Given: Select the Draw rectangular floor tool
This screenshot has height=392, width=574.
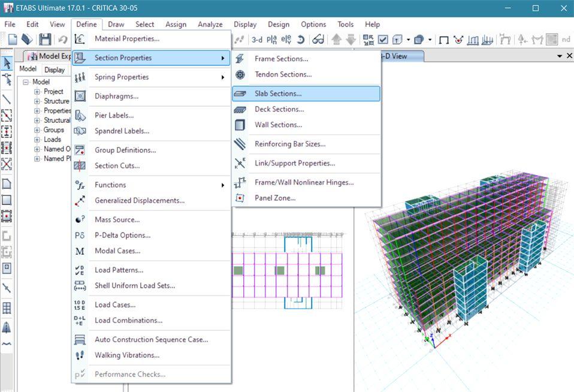Looking at the screenshot, I should click(7, 200).
